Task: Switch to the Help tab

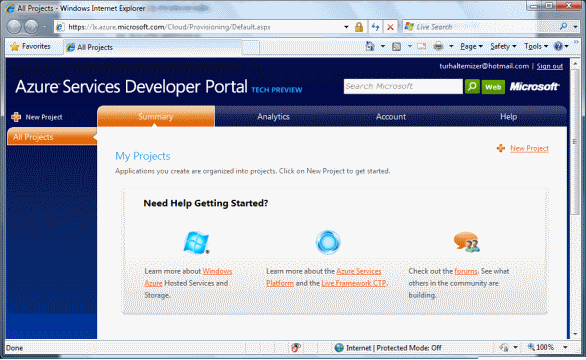Action: pos(508,117)
